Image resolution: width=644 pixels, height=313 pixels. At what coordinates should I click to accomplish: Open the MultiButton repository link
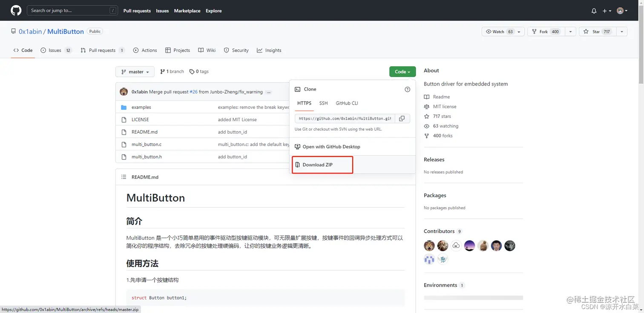coord(65,32)
